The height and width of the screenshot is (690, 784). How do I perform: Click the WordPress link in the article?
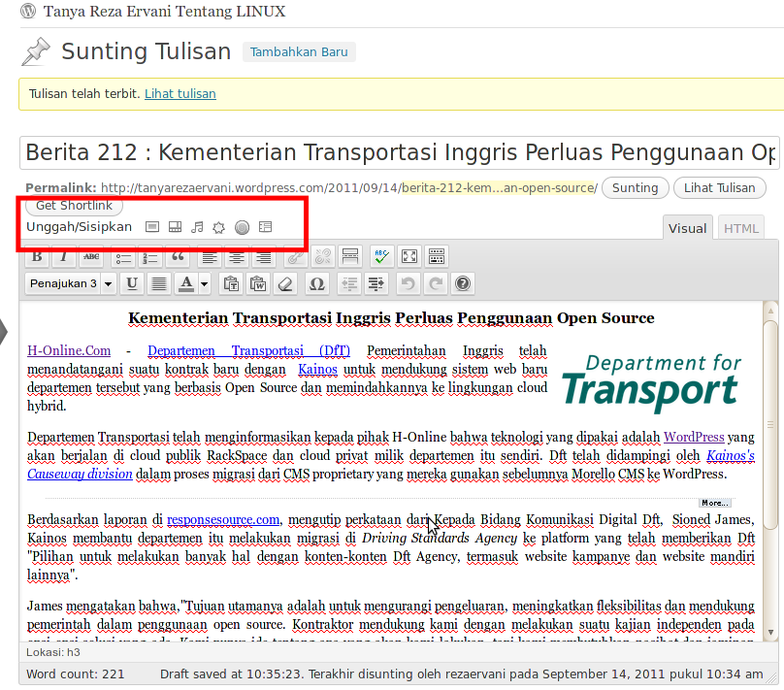tap(694, 437)
